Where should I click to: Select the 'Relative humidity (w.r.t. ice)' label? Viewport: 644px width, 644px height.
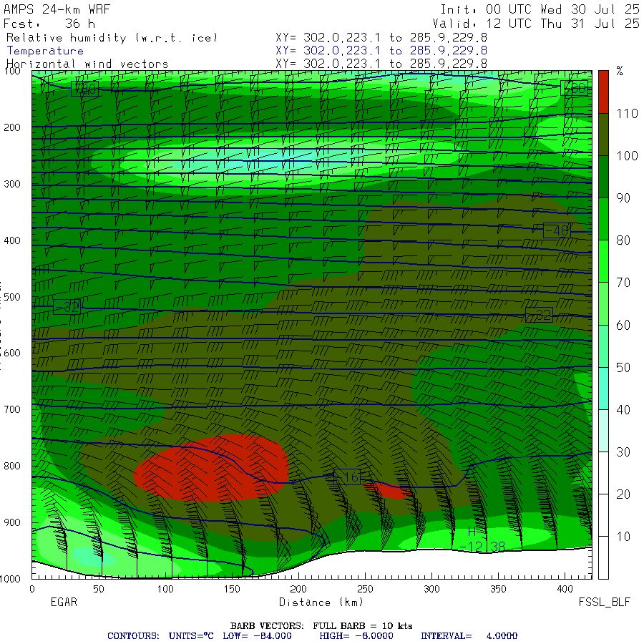[112, 38]
